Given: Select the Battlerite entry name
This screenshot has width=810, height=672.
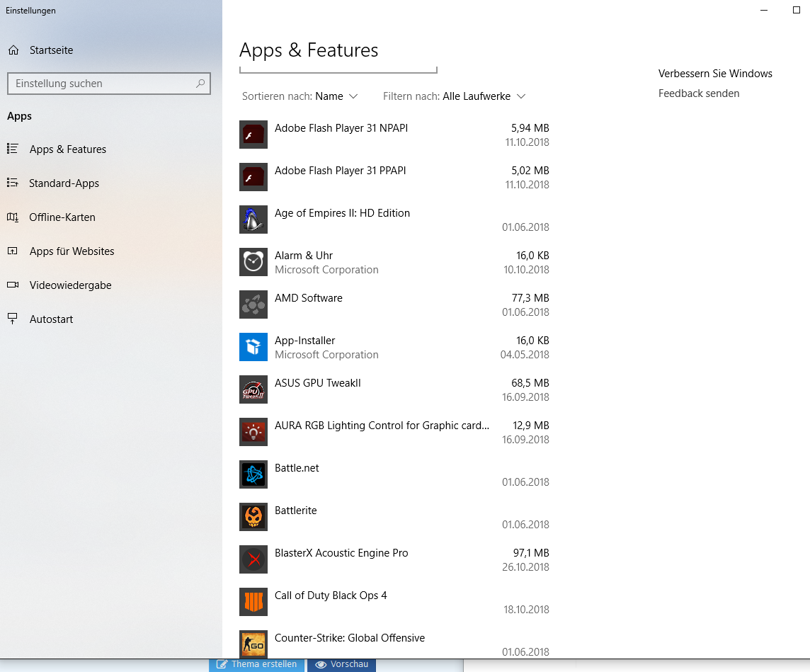Looking at the screenshot, I should 295,511.
